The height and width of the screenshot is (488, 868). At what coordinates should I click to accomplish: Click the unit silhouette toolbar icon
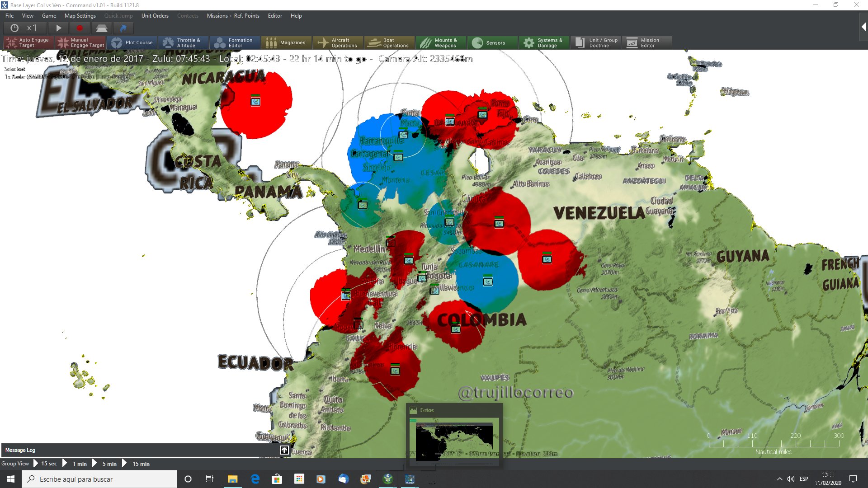click(x=101, y=28)
